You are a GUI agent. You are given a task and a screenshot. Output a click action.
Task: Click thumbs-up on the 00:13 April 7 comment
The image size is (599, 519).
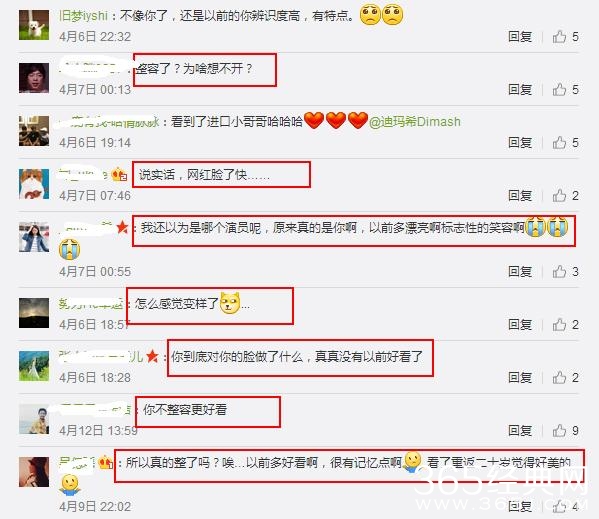coord(560,90)
